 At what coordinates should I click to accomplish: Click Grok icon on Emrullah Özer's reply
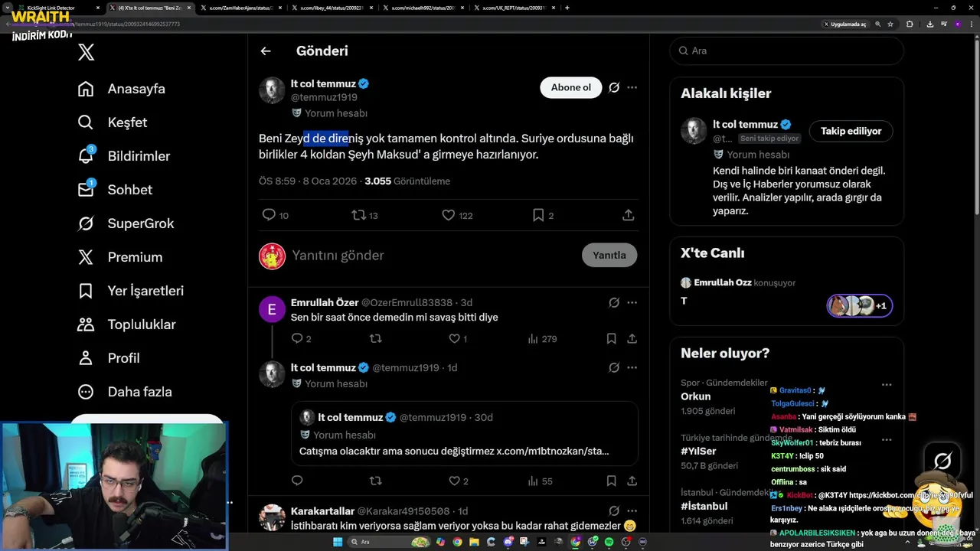pyautogui.click(x=614, y=302)
